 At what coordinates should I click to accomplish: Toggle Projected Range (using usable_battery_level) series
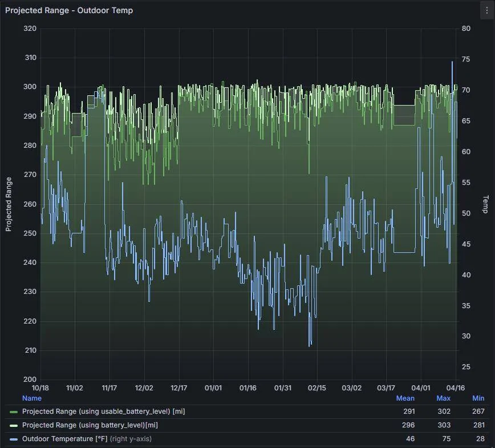pos(104,411)
